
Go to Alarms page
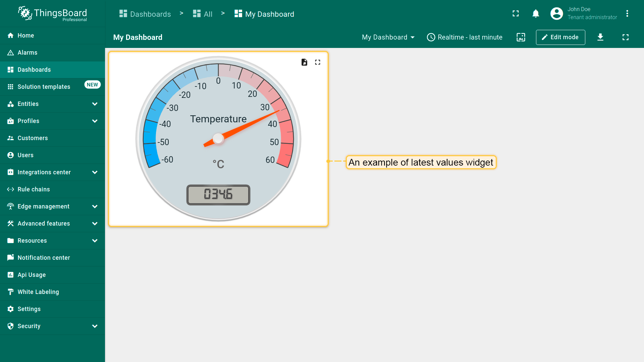[x=28, y=53]
